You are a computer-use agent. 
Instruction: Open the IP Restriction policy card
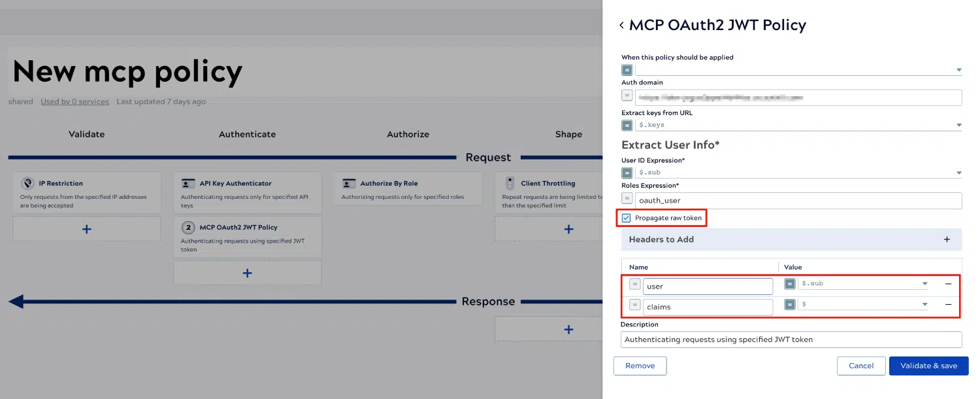pyautogui.click(x=87, y=192)
